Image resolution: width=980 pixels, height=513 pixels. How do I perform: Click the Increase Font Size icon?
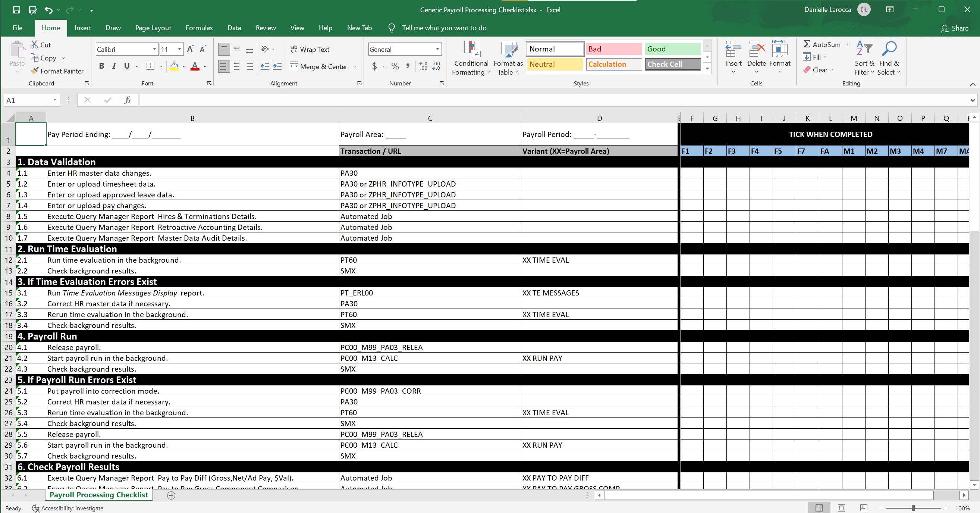coord(191,49)
